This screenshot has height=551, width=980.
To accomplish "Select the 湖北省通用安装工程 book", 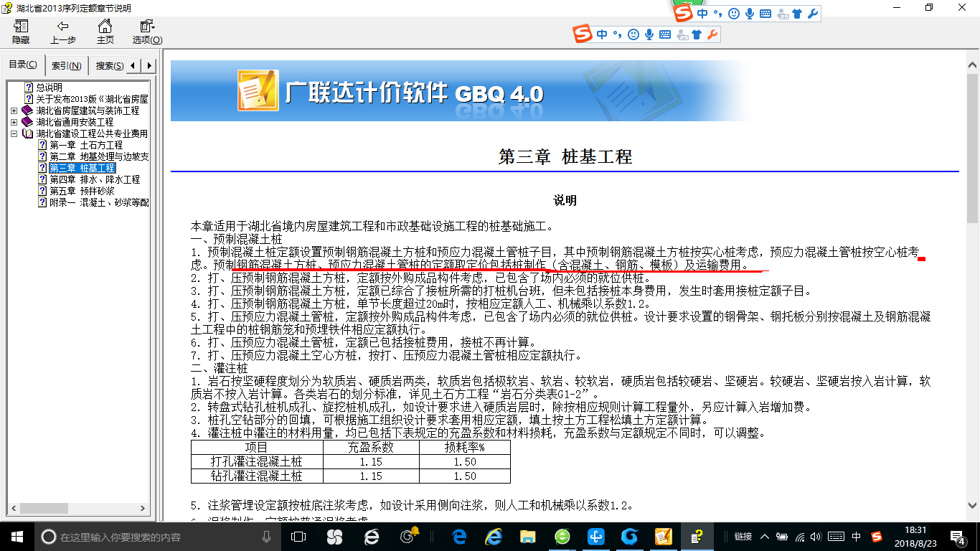I will click(x=75, y=122).
